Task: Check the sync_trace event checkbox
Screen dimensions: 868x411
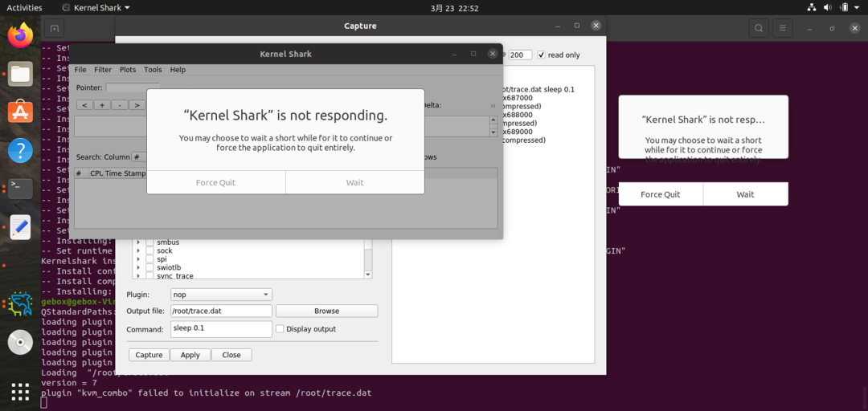Action: (149, 275)
